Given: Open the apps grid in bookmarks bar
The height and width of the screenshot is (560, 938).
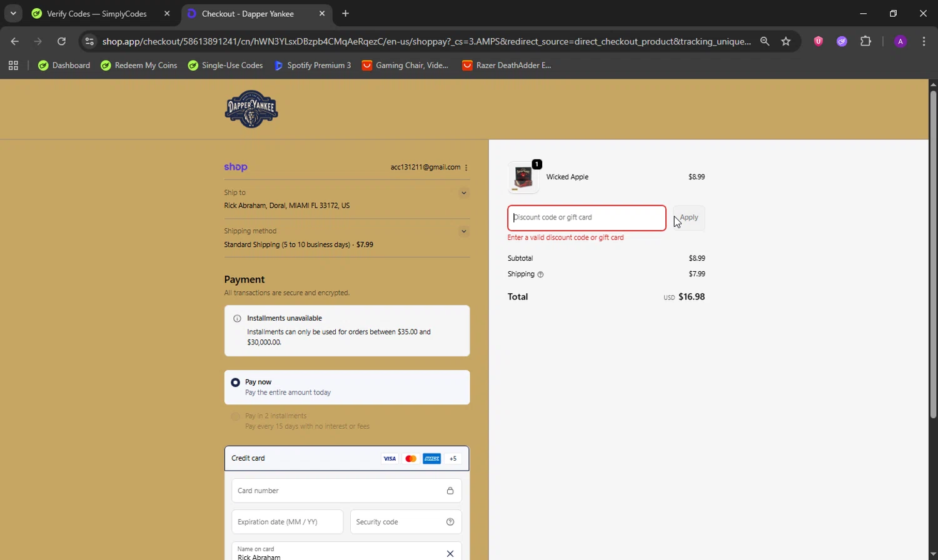Looking at the screenshot, I should pos(13,65).
